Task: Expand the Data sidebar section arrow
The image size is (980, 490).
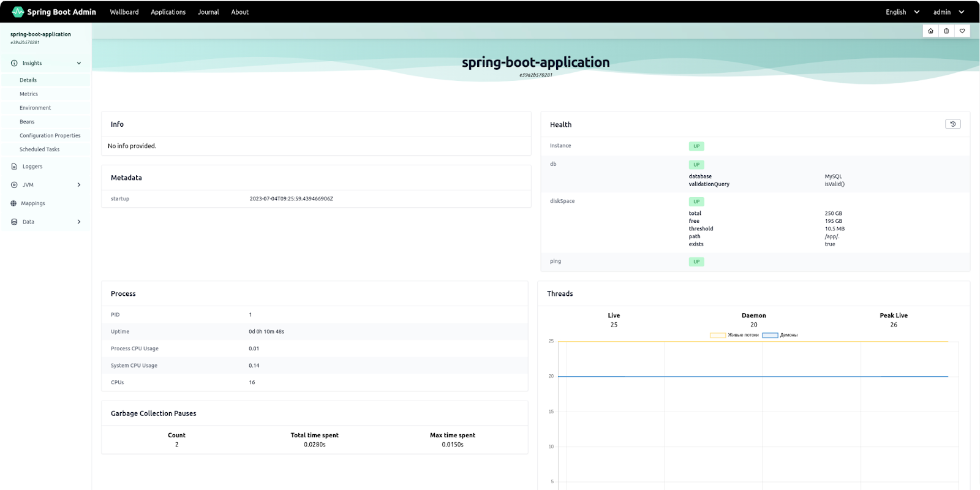Action: click(x=79, y=222)
